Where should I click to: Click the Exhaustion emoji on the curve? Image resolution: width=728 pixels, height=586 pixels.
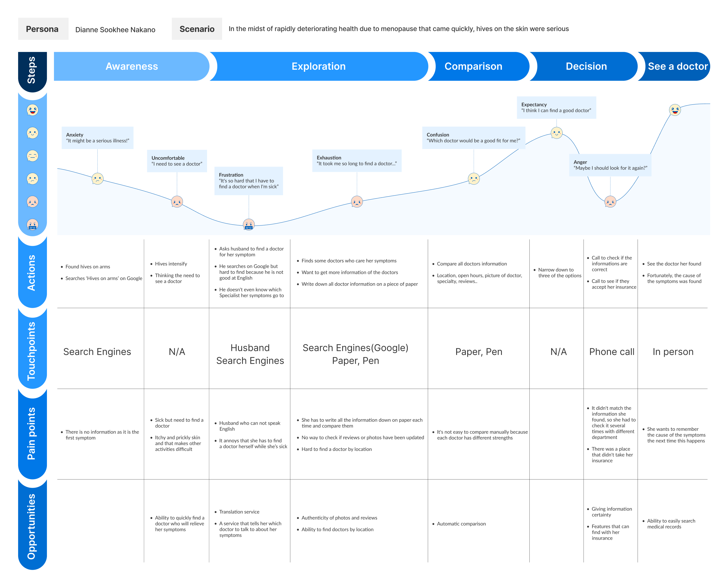(x=357, y=202)
